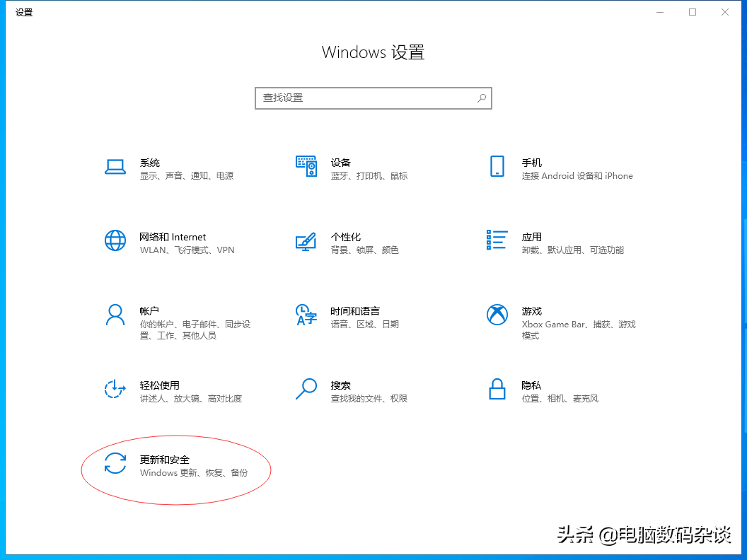
Task: Open 应用 via the app list icon
Action: point(497,241)
